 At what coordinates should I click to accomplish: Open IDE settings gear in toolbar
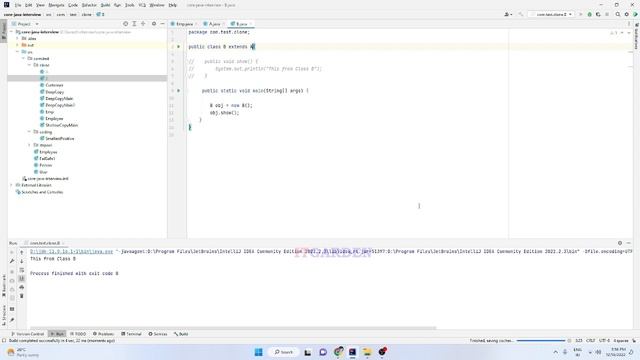[x=627, y=14]
